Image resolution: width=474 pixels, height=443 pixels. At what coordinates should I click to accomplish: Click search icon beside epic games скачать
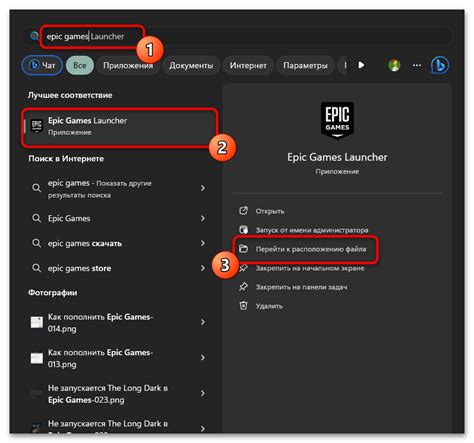(x=36, y=243)
